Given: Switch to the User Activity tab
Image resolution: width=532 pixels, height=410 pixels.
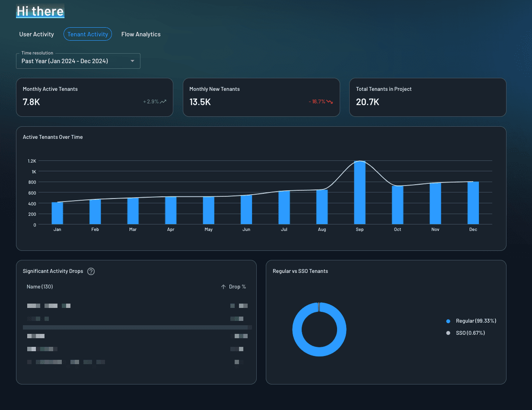Looking at the screenshot, I should tap(36, 34).
